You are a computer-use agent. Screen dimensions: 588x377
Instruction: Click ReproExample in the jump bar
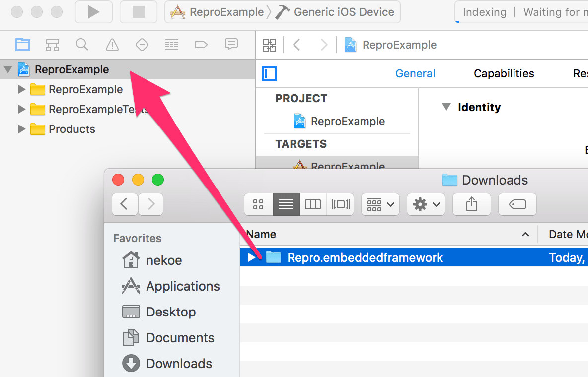click(391, 45)
